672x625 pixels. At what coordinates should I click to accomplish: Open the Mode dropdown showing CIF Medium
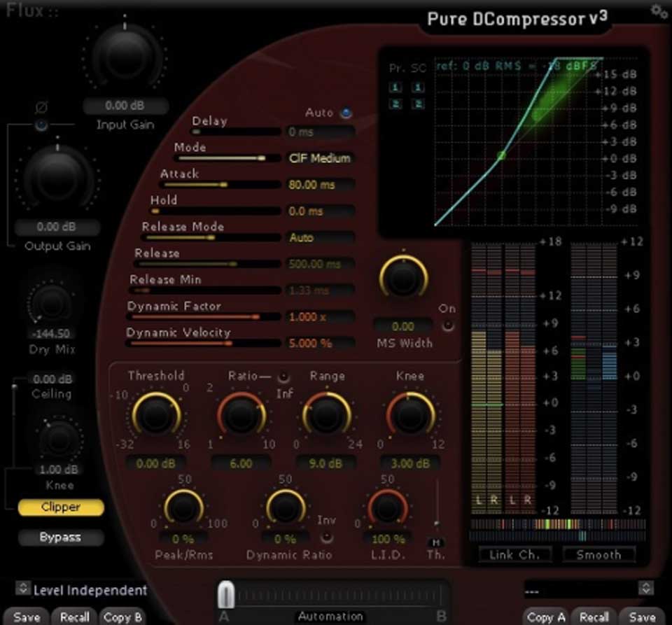click(320, 158)
